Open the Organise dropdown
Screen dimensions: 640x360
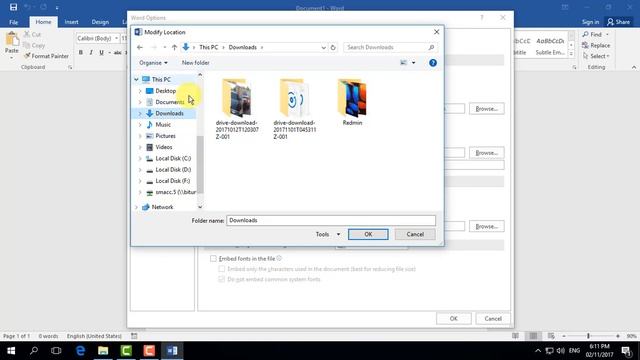153,62
